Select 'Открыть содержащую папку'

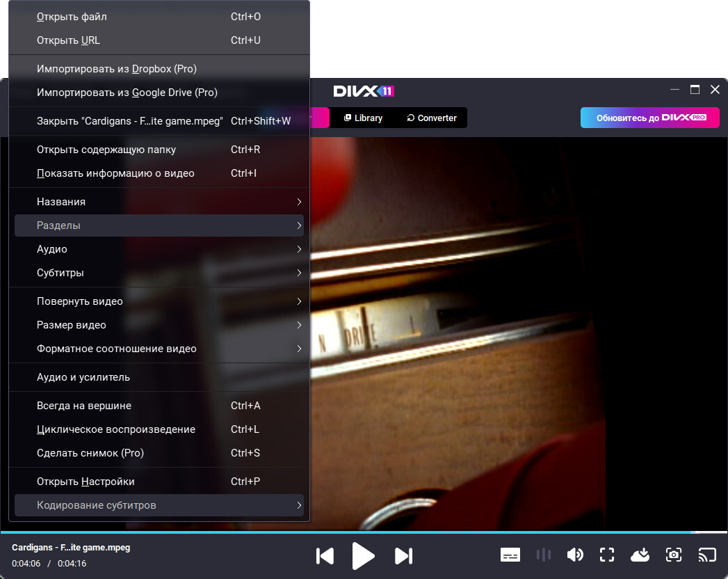159,150
